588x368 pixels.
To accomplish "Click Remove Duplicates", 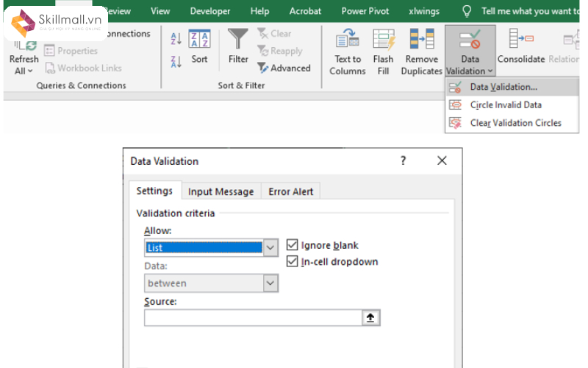I will [421, 52].
